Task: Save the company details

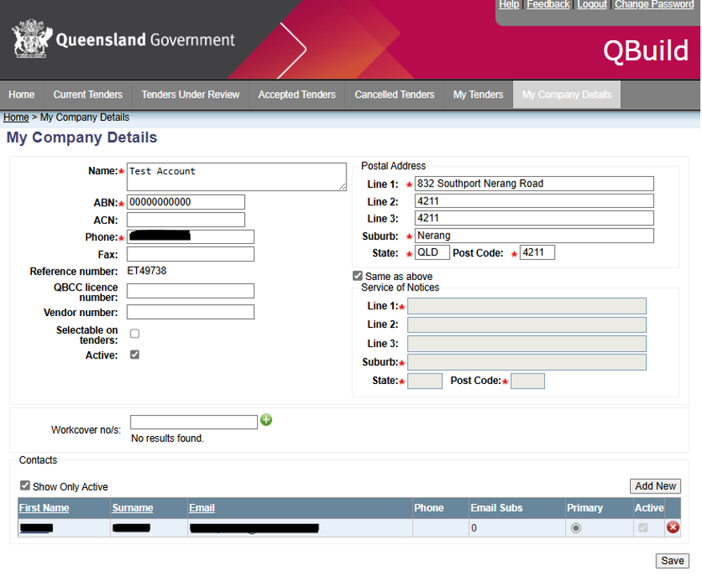Action: pos(672,561)
